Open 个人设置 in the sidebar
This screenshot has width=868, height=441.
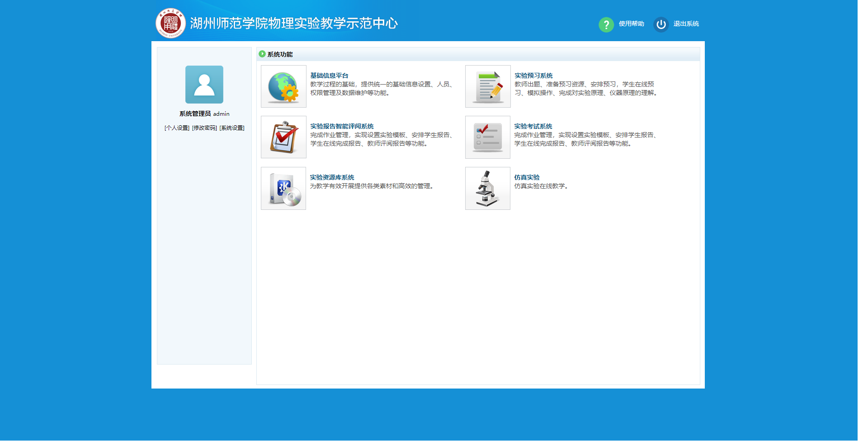(177, 128)
